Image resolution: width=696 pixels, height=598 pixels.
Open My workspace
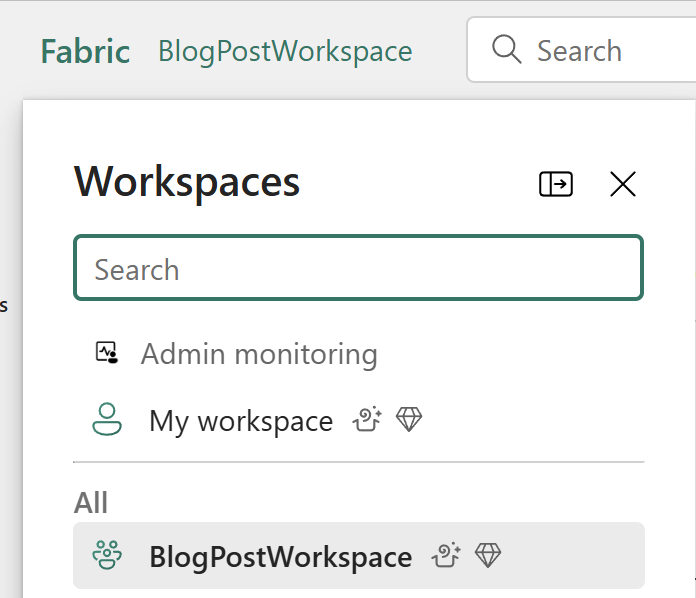(241, 421)
